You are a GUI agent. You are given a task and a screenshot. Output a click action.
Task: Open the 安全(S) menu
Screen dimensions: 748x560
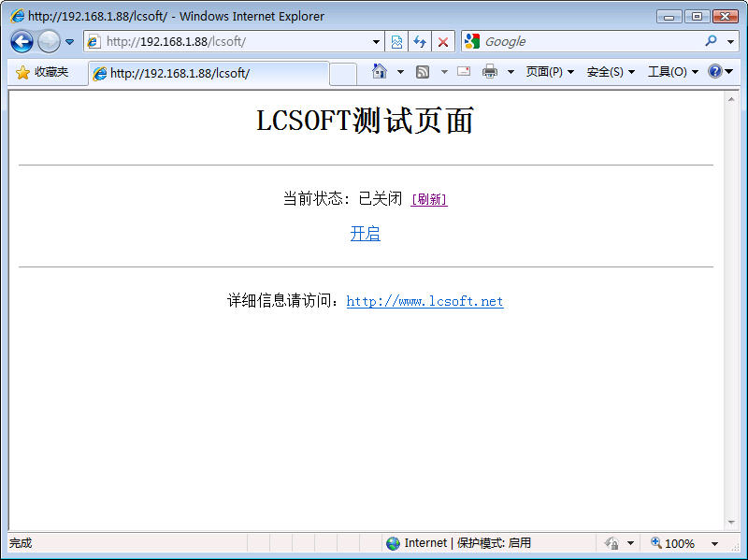611,72
